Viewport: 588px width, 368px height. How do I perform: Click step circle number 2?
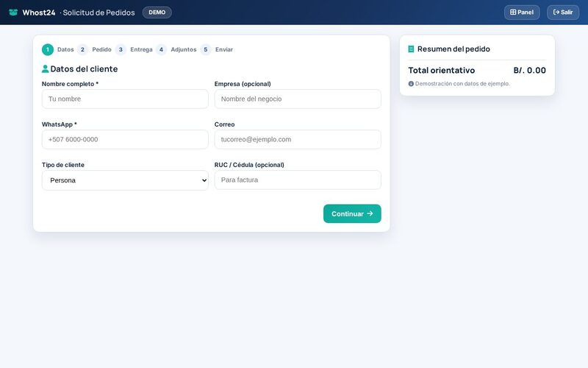(x=82, y=49)
